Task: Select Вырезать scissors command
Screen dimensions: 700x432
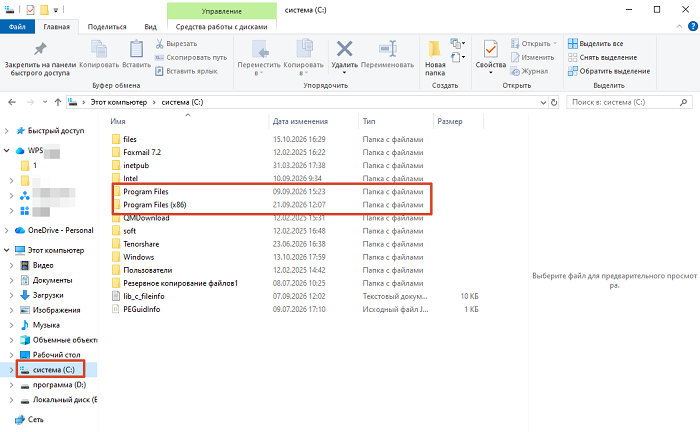Action: click(x=176, y=44)
